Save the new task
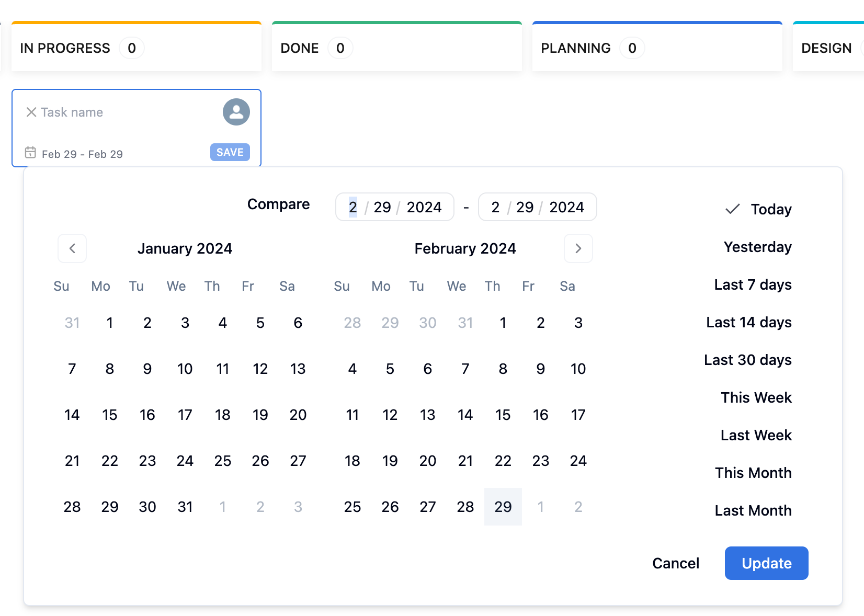Screen dimensions: 864x616 point(230,152)
